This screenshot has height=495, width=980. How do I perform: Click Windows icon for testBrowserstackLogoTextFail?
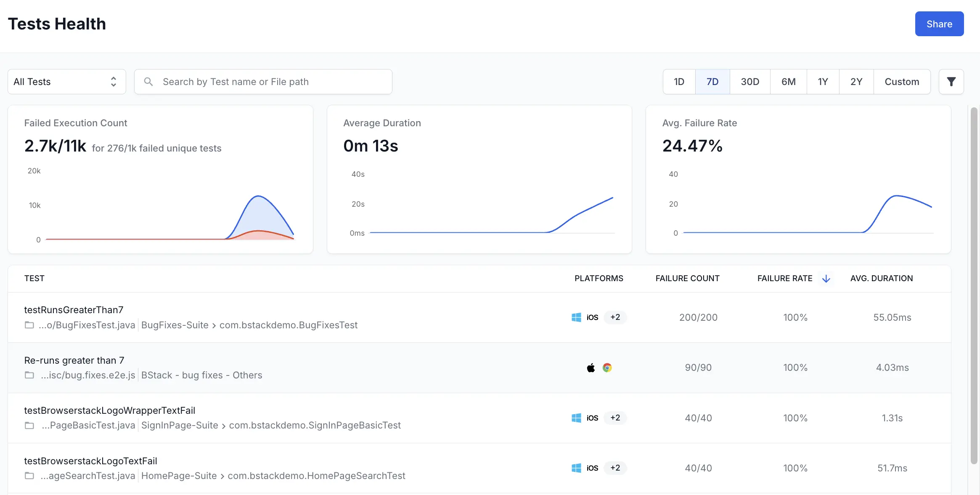point(576,468)
